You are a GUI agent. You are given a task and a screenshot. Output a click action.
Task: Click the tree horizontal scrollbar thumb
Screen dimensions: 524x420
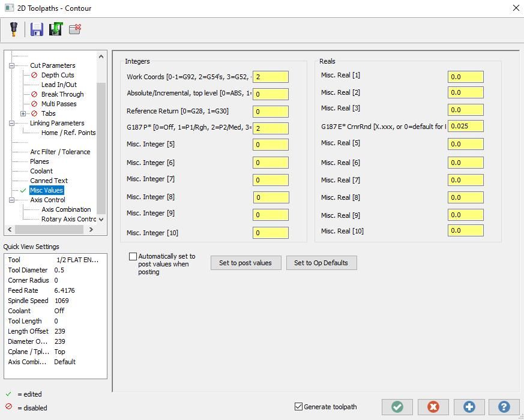click(x=49, y=230)
